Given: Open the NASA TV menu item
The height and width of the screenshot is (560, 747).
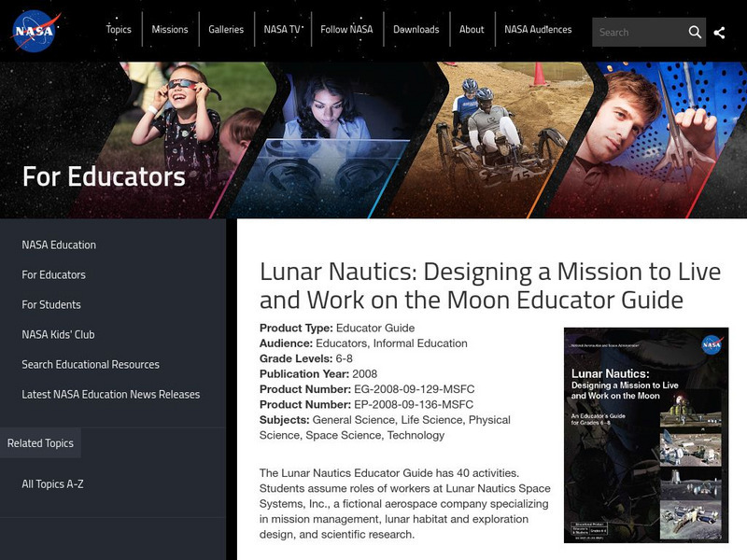Looking at the screenshot, I should pyautogui.click(x=282, y=29).
